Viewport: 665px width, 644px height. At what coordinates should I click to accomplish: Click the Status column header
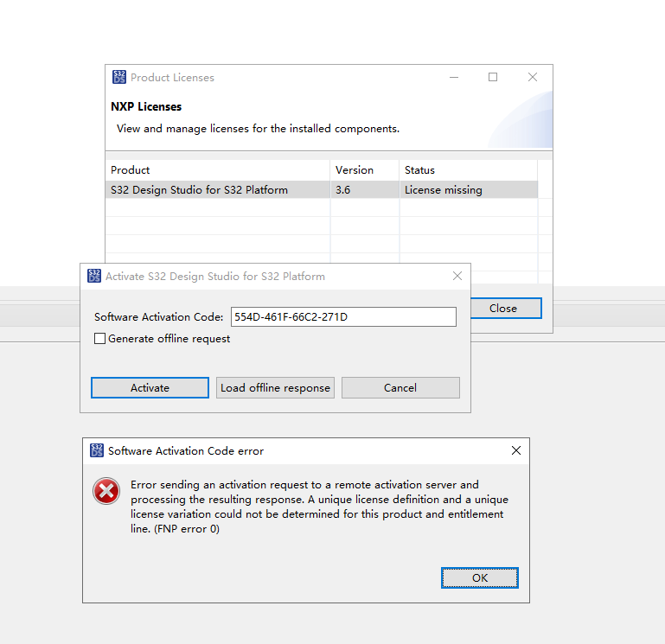pyautogui.click(x=469, y=170)
